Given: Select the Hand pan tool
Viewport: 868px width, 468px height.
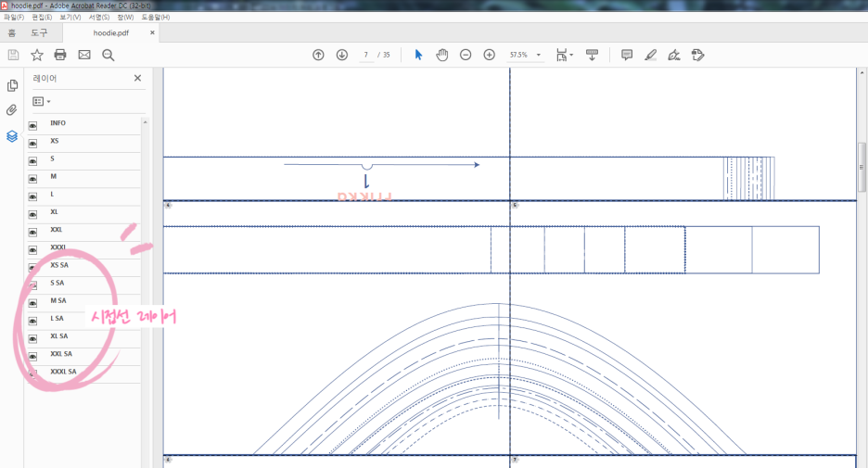Looking at the screenshot, I should [441, 55].
